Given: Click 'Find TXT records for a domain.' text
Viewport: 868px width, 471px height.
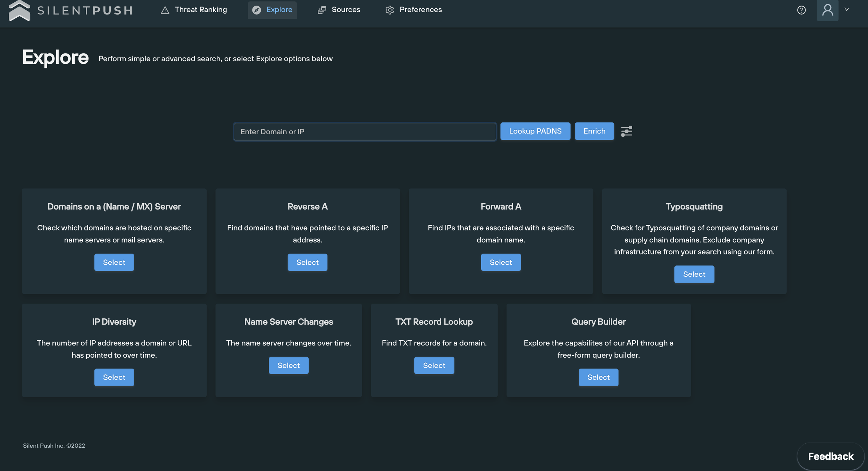Looking at the screenshot, I should pyautogui.click(x=434, y=343).
